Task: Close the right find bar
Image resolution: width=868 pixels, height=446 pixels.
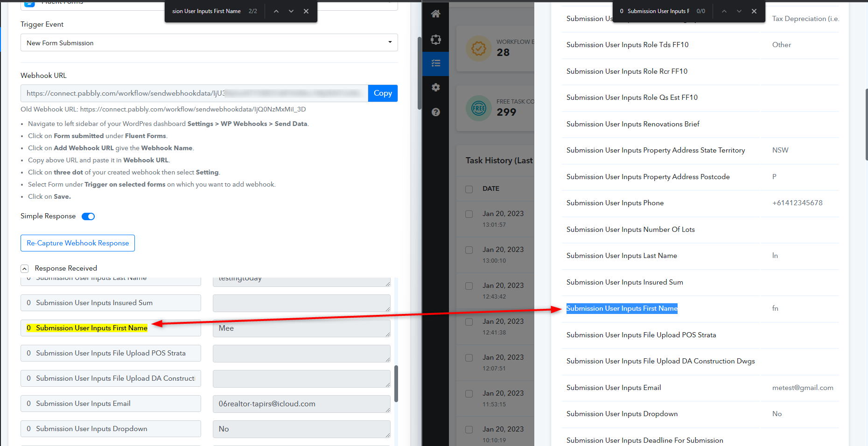Action: 754,11
